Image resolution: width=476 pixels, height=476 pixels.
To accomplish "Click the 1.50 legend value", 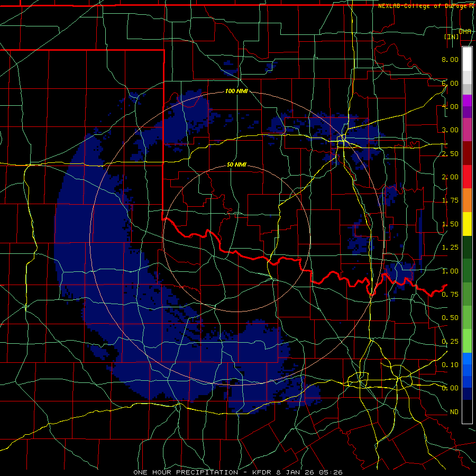I will click(450, 224).
